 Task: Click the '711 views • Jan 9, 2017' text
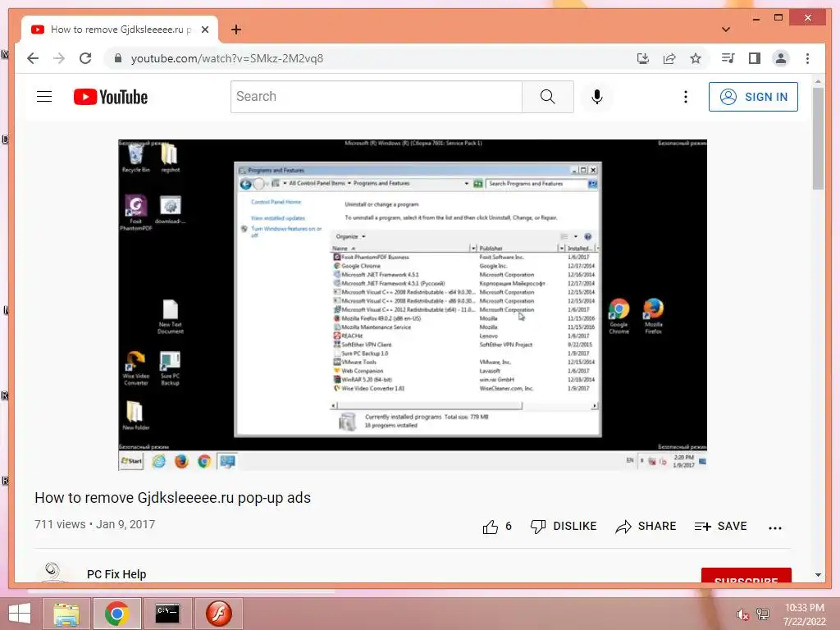click(95, 524)
